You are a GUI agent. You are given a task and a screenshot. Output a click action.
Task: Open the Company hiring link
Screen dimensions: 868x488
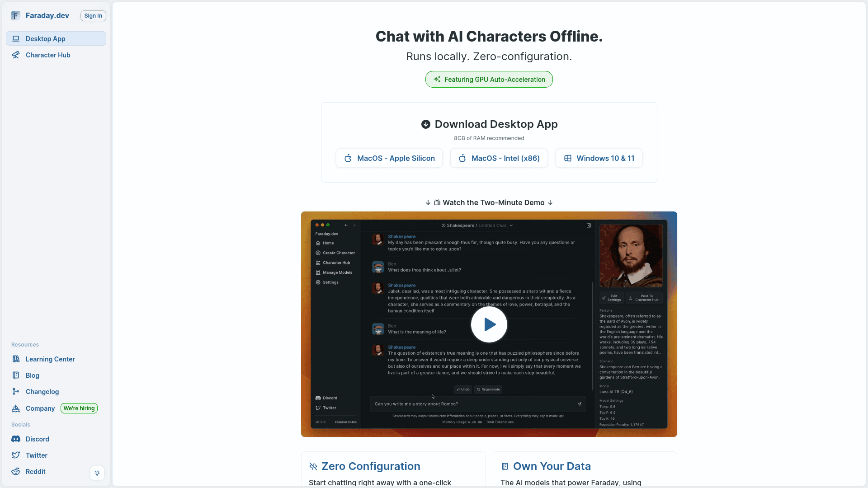pos(78,408)
